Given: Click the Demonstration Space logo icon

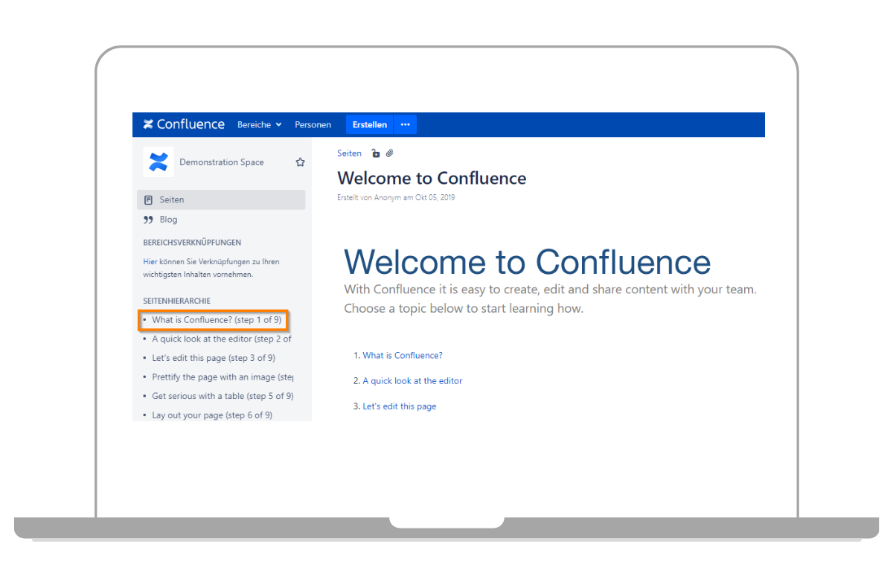Looking at the screenshot, I should [158, 162].
